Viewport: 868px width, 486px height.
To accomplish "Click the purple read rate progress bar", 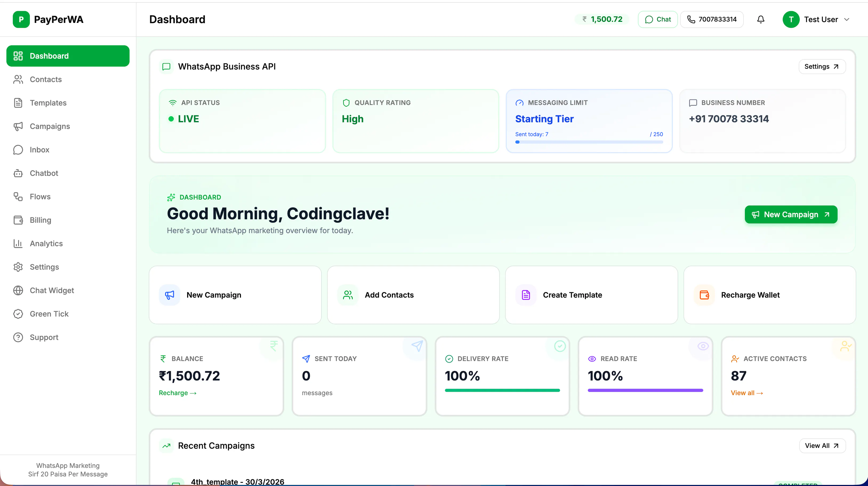I will (x=645, y=390).
